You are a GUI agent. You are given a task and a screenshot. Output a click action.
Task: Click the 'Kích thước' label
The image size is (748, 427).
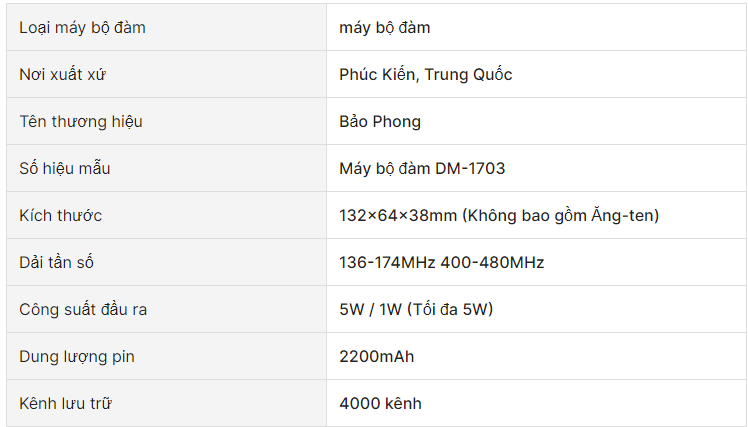(x=60, y=215)
